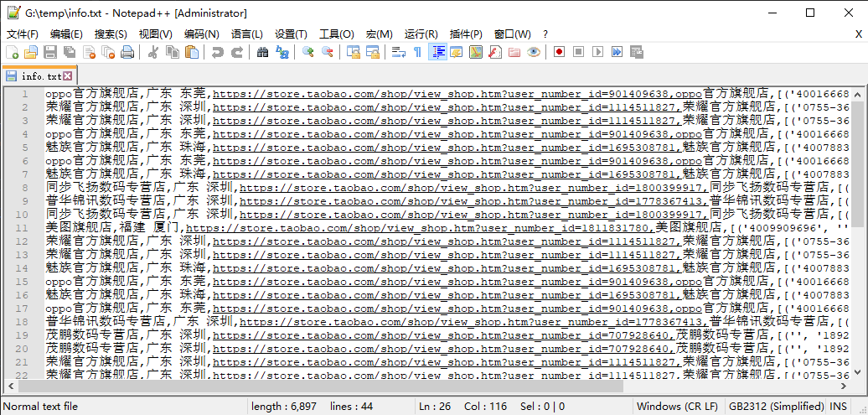The width and height of the screenshot is (868, 415).
Task: Show all characters pilcrow icon
Action: pyautogui.click(x=417, y=52)
